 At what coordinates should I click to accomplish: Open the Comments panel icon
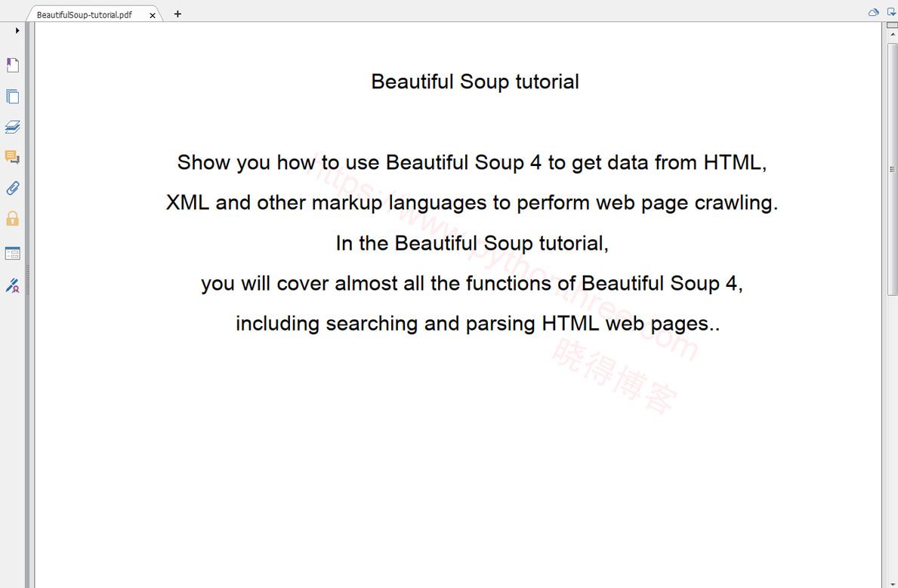(x=13, y=157)
